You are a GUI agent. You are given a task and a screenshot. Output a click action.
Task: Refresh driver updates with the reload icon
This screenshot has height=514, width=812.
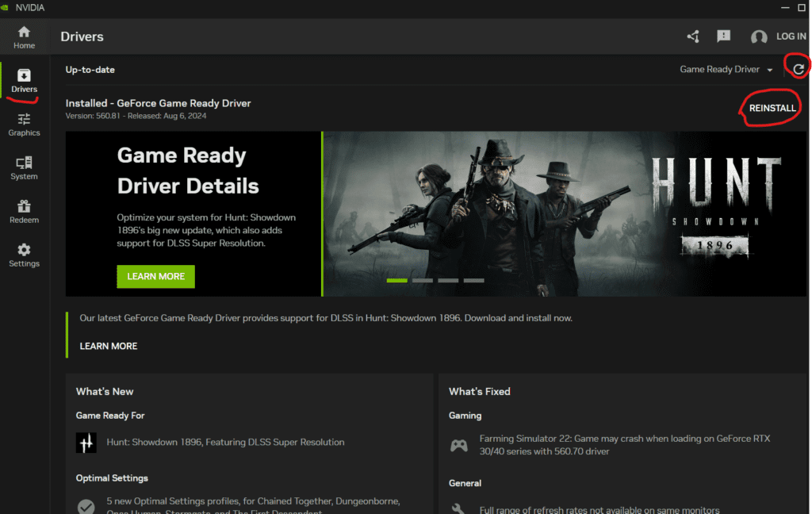click(x=799, y=69)
